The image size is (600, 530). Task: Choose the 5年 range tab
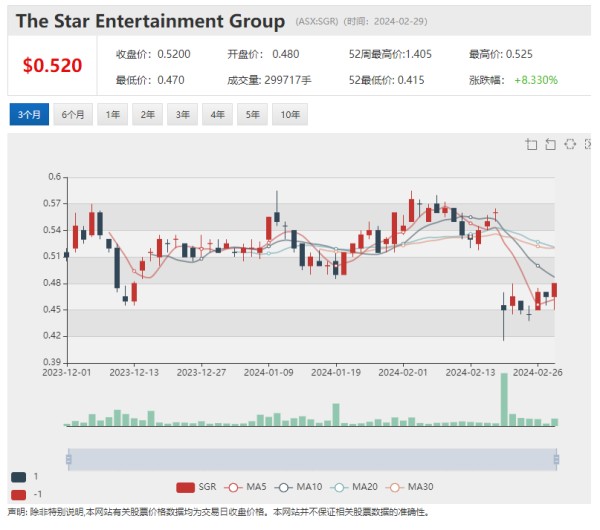[253, 114]
